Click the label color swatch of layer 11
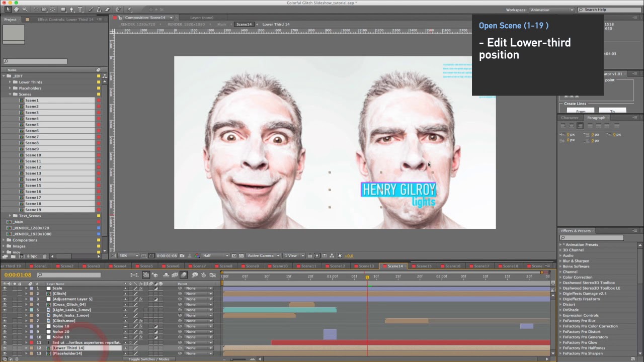The image size is (644, 362). pyautogui.click(x=32, y=343)
